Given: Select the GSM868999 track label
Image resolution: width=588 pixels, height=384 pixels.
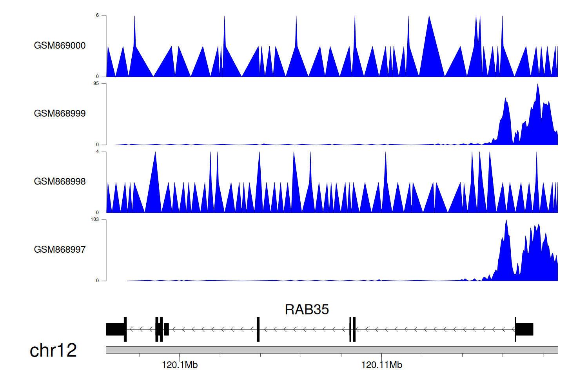Looking at the screenshot, I should (x=60, y=114).
